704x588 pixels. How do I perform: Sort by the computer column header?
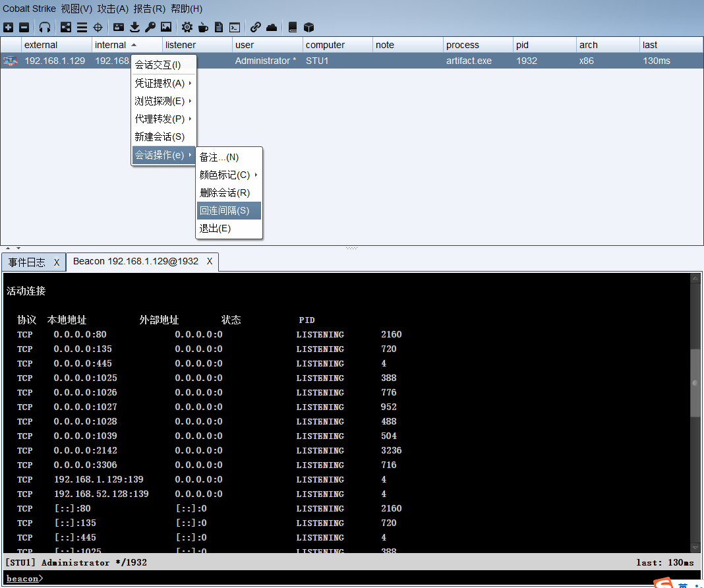pos(337,45)
